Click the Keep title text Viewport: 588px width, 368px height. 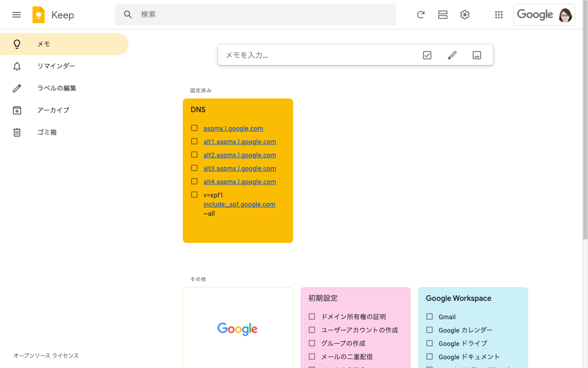(x=62, y=15)
